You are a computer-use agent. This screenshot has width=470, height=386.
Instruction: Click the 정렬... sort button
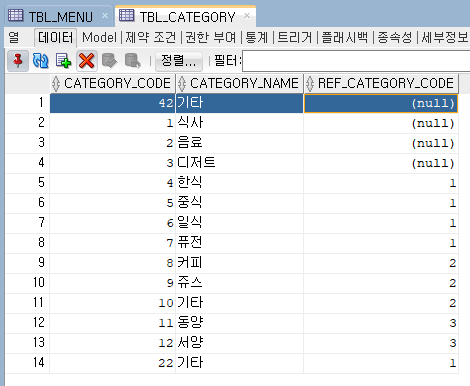tap(179, 61)
